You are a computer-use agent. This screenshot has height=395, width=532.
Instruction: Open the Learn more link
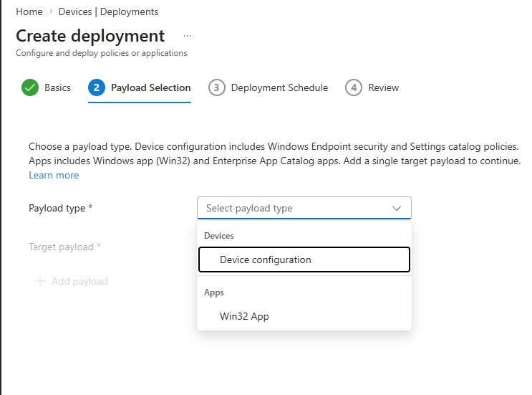[54, 175]
